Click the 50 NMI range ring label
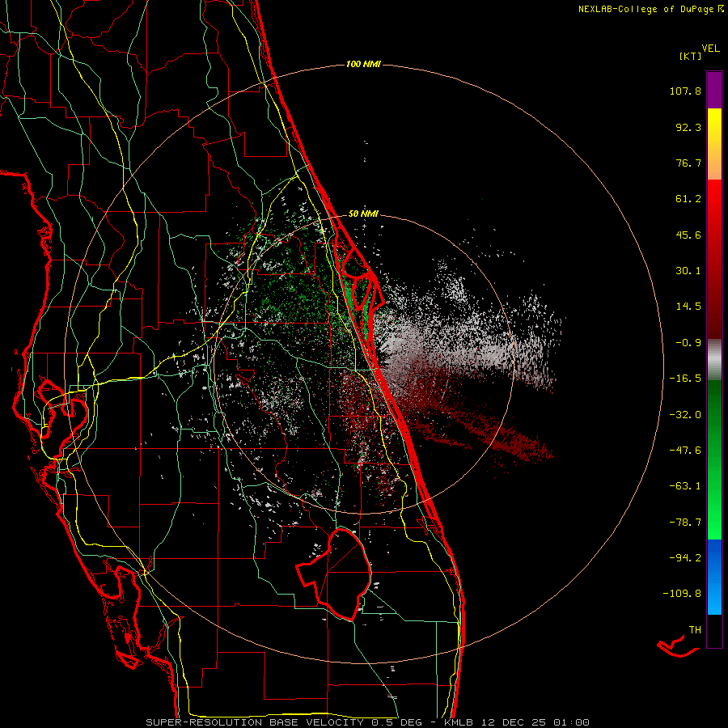Screen dimensions: 728x728 point(363,214)
